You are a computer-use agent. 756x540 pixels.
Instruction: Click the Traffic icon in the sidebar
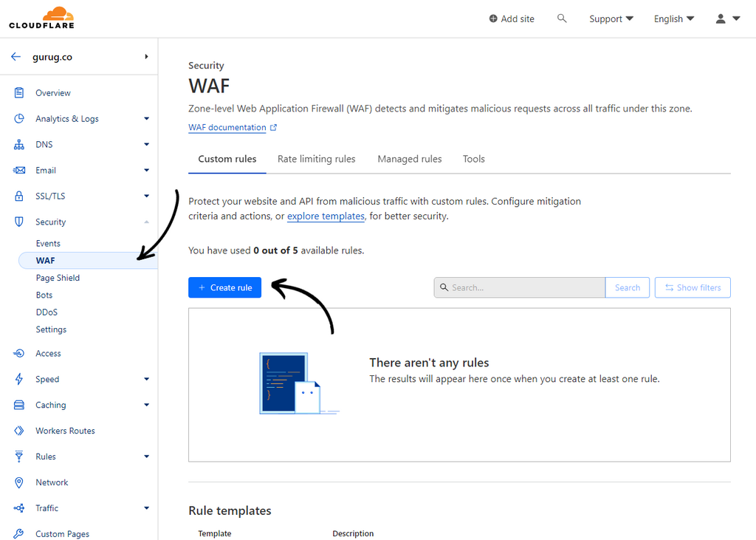coord(18,508)
